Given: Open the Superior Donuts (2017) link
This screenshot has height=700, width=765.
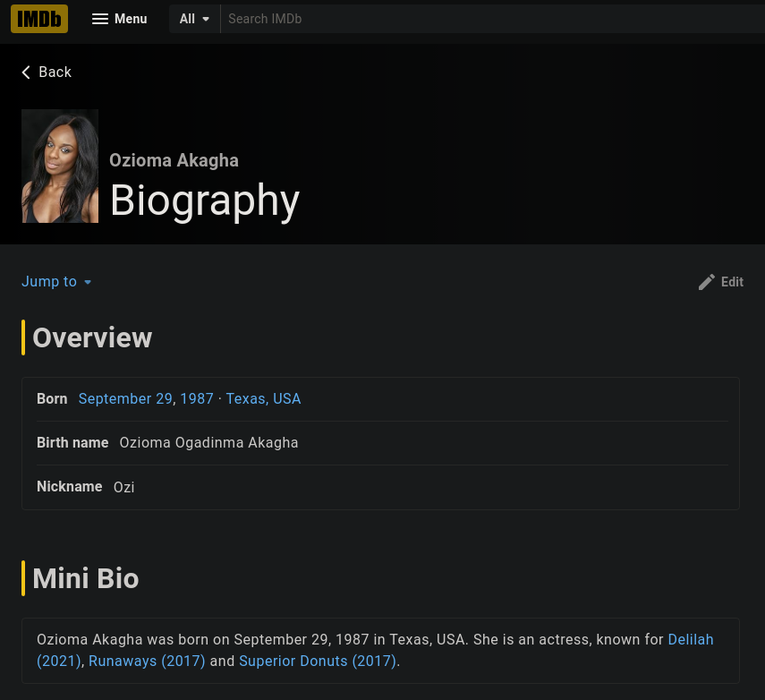Looking at the screenshot, I should [318, 661].
